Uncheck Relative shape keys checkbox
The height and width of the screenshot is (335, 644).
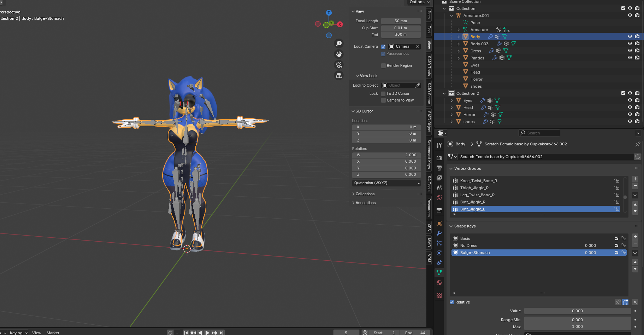pyautogui.click(x=452, y=302)
